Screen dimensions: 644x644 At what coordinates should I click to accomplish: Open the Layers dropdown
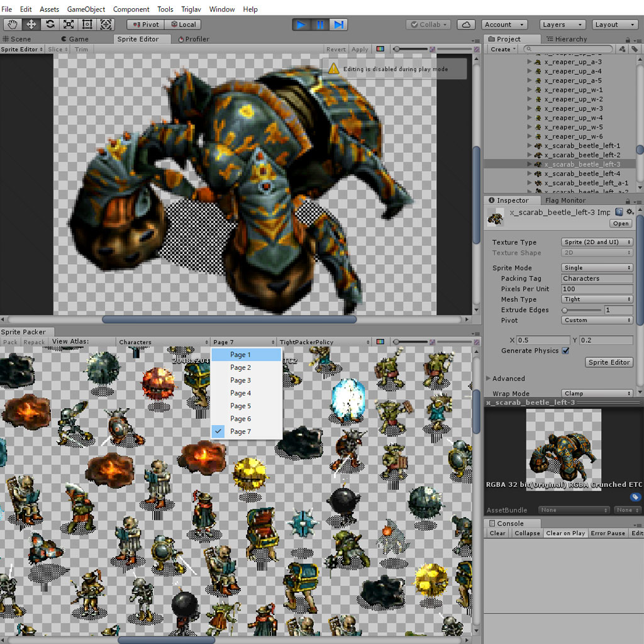tap(562, 25)
